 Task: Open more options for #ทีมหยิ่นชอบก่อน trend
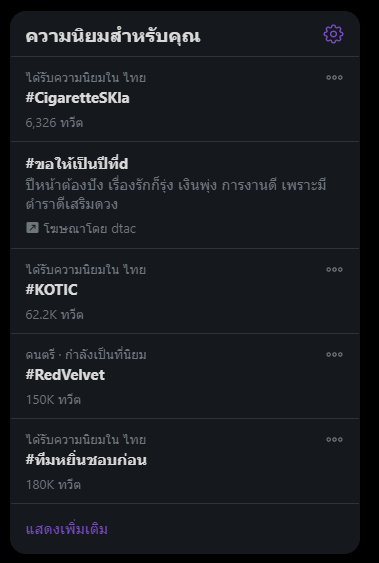[x=334, y=439]
